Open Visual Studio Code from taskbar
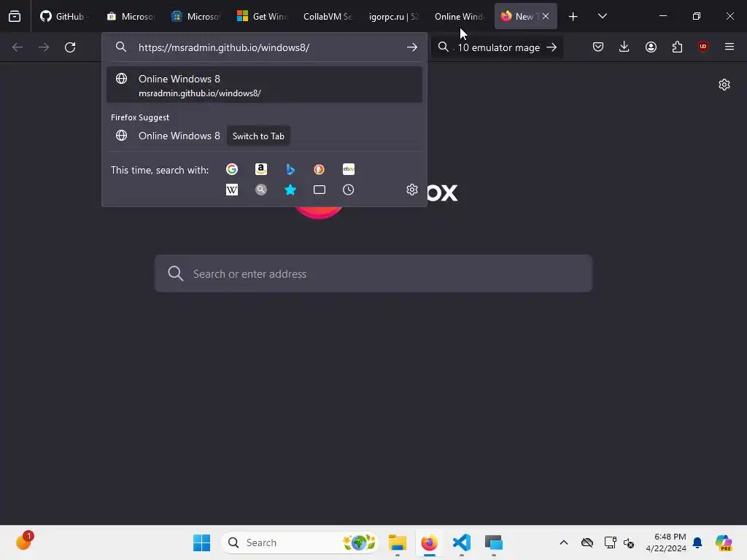 click(462, 542)
